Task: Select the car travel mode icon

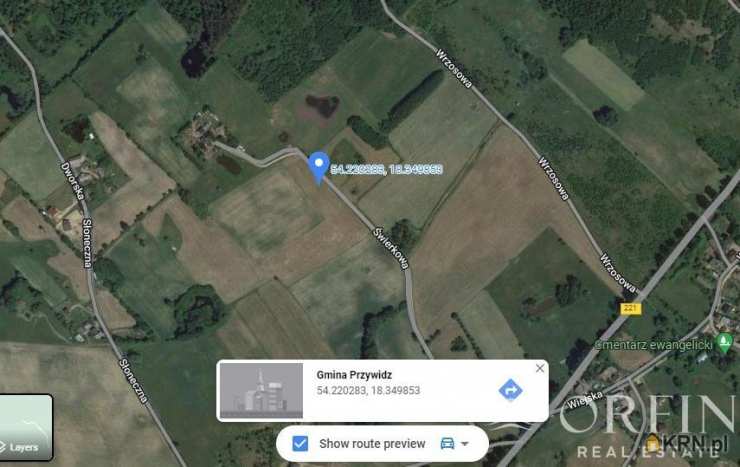Action: pos(447,443)
